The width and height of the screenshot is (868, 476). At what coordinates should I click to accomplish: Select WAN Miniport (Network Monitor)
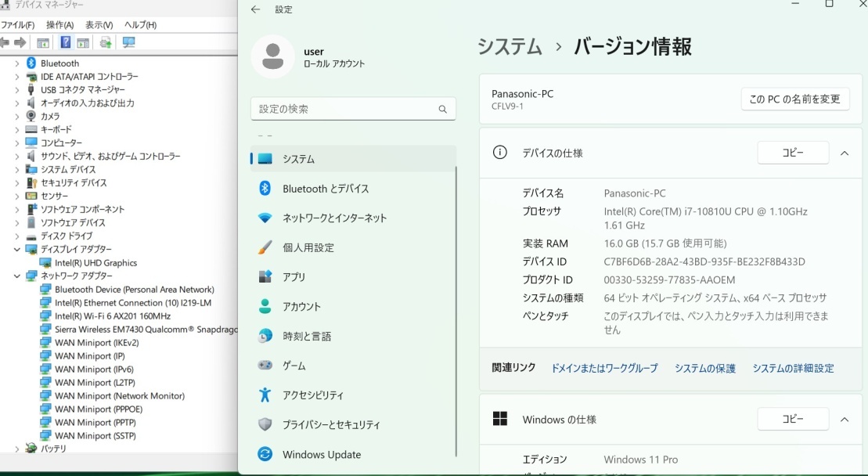tap(120, 395)
